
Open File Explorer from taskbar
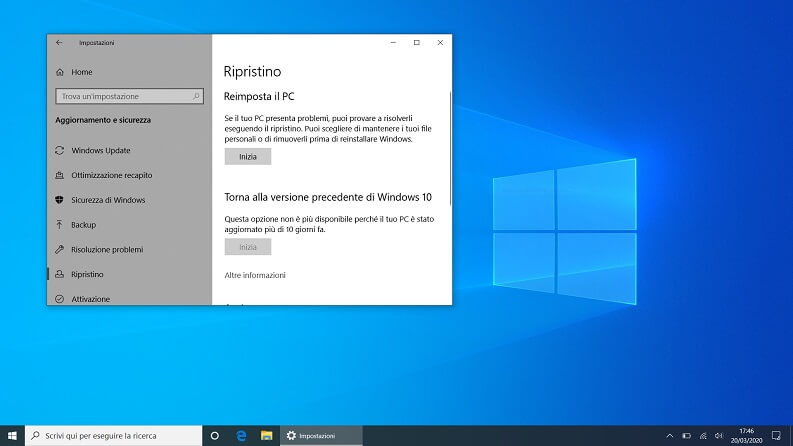267,436
